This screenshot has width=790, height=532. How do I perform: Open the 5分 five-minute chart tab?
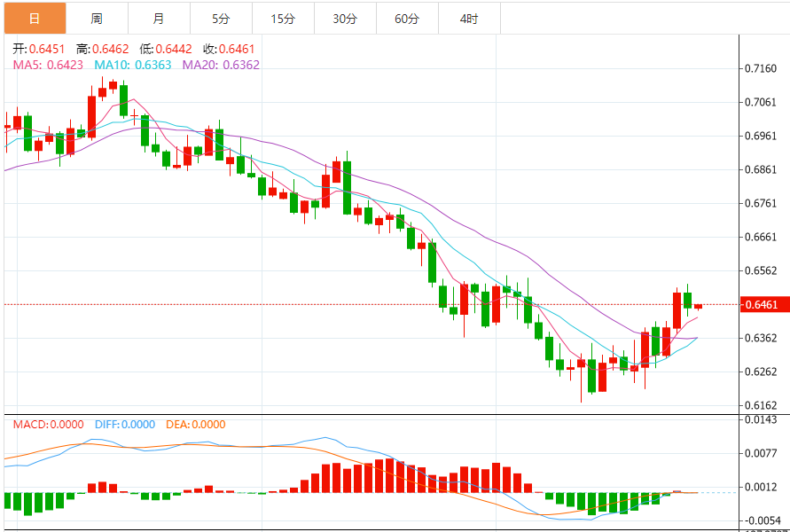[x=221, y=19]
